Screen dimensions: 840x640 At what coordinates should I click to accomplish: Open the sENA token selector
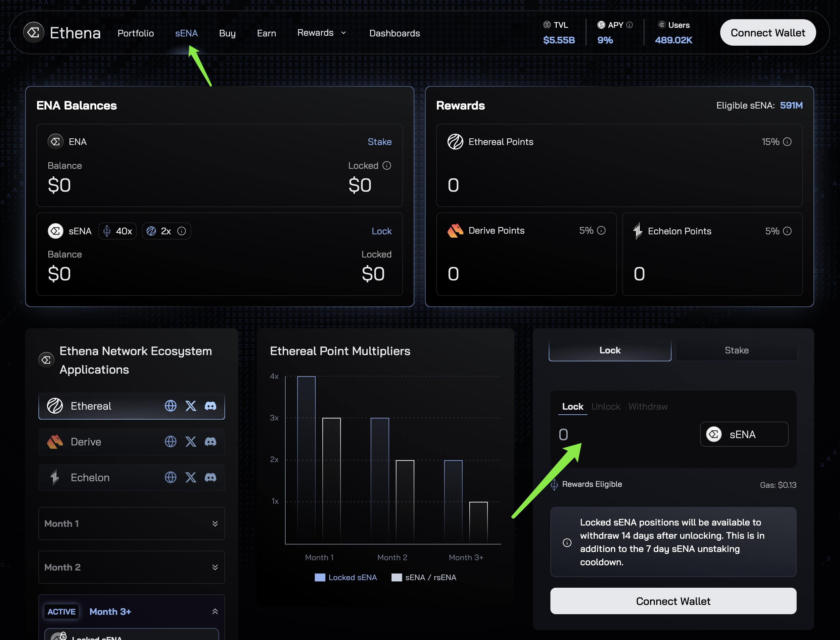coord(744,434)
